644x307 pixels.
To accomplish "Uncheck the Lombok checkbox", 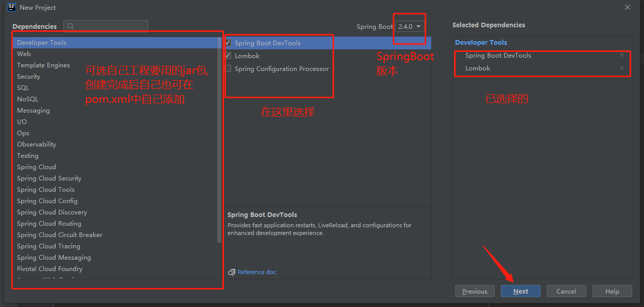I will tap(228, 56).
